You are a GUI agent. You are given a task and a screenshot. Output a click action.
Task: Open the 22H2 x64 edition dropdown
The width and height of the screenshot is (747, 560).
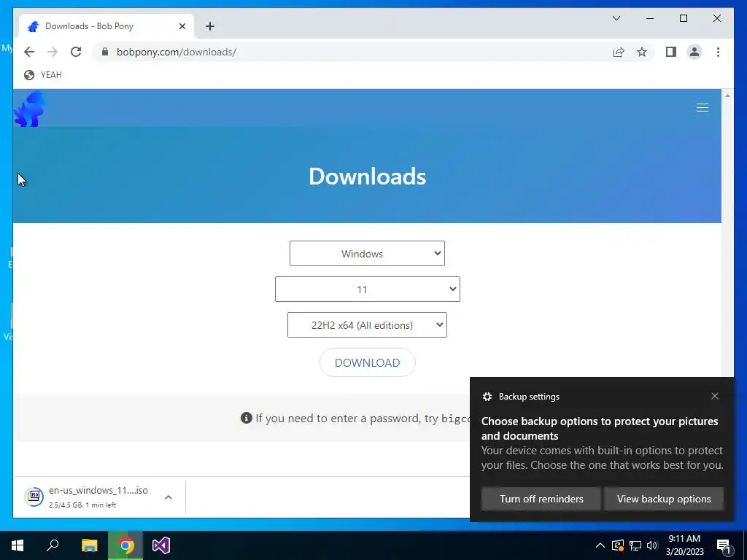tap(367, 324)
